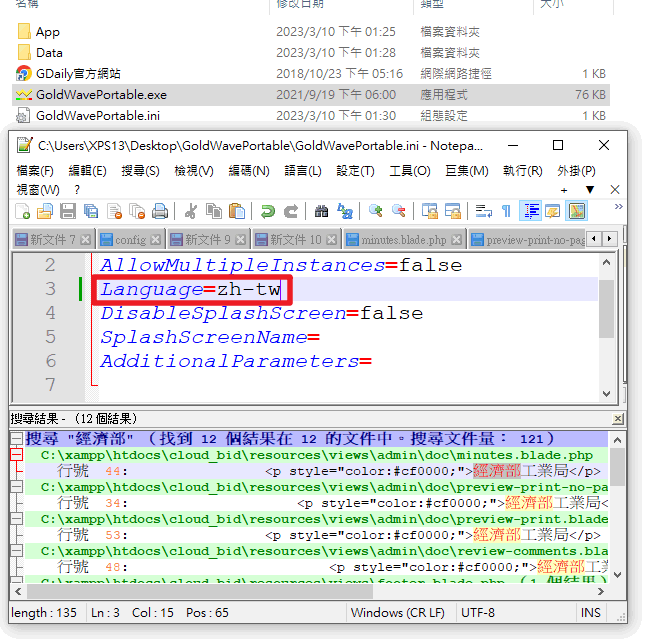
Task: Switch to the config tab
Action: (130, 240)
